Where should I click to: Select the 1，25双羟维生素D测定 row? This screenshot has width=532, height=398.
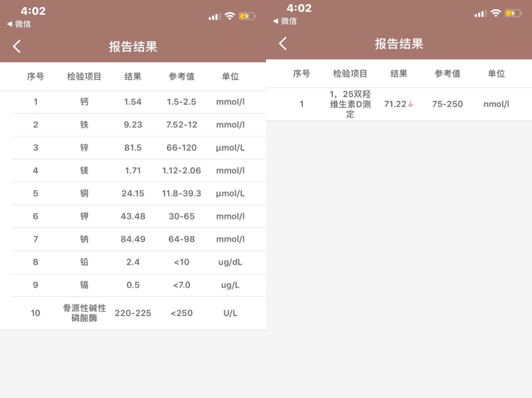(x=350, y=104)
